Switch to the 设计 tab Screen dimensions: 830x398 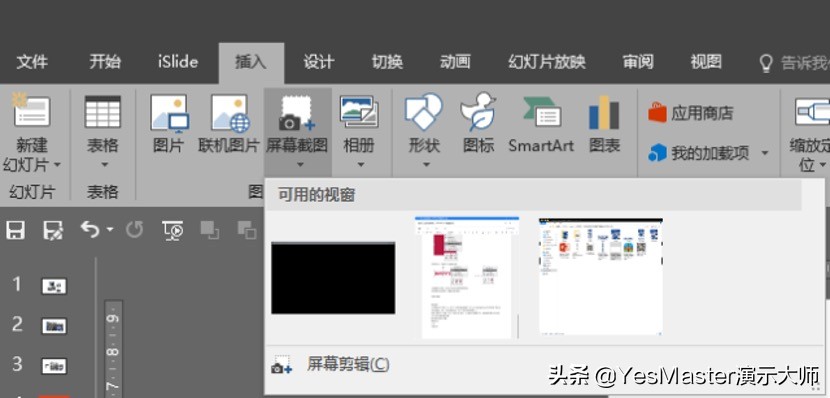pyautogui.click(x=319, y=62)
